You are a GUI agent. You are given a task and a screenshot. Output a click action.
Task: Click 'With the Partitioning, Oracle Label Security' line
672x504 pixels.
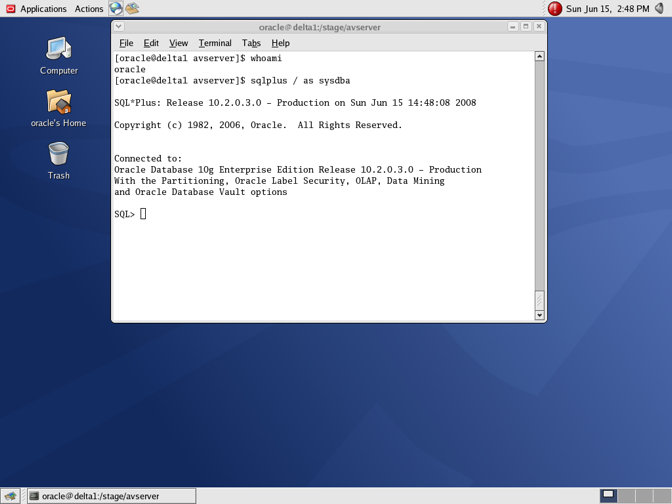click(x=279, y=181)
